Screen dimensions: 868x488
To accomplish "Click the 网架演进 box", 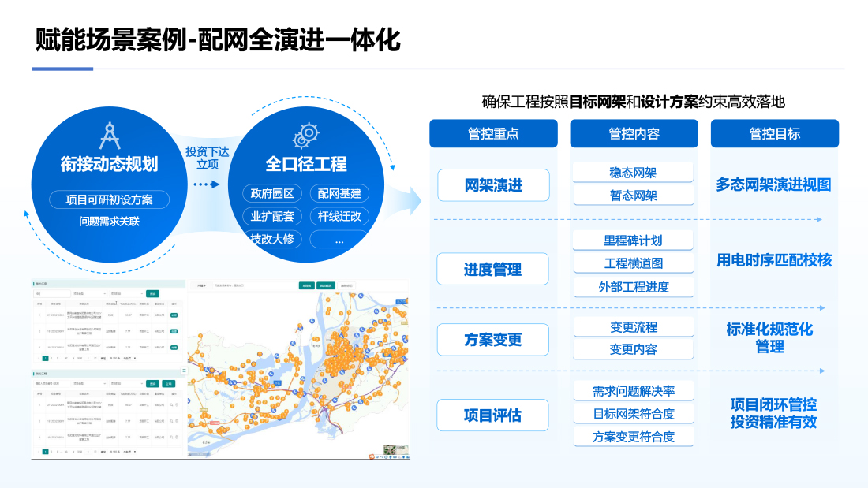I will [x=493, y=185].
